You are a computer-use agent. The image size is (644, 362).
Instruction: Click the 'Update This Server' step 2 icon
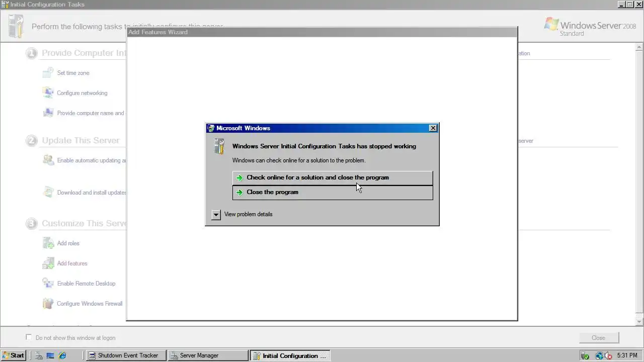tap(32, 141)
